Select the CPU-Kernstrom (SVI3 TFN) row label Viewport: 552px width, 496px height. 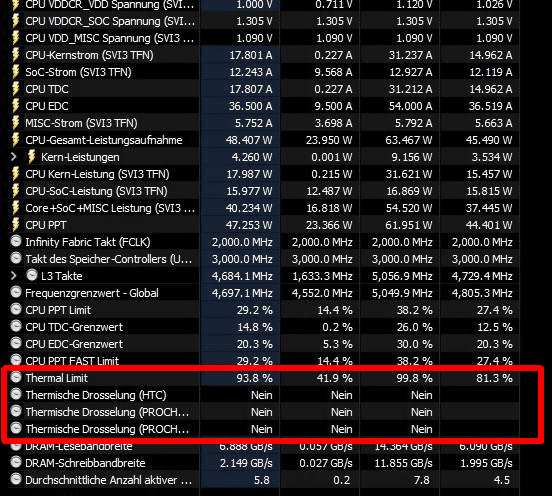click(x=89, y=55)
